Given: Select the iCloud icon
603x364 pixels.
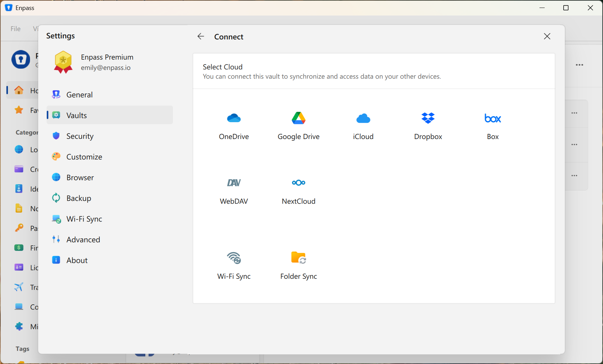Looking at the screenshot, I should click(x=363, y=118).
